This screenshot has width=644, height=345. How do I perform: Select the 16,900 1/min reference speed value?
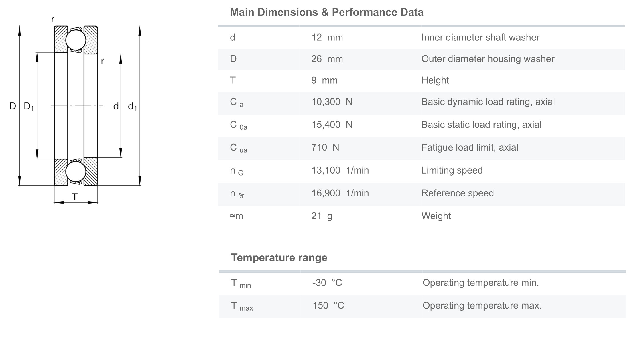(x=340, y=193)
